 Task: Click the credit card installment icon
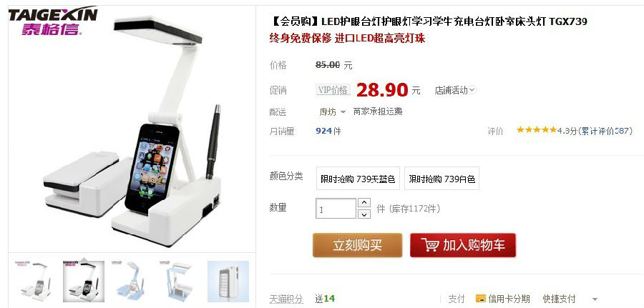[x=481, y=299]
